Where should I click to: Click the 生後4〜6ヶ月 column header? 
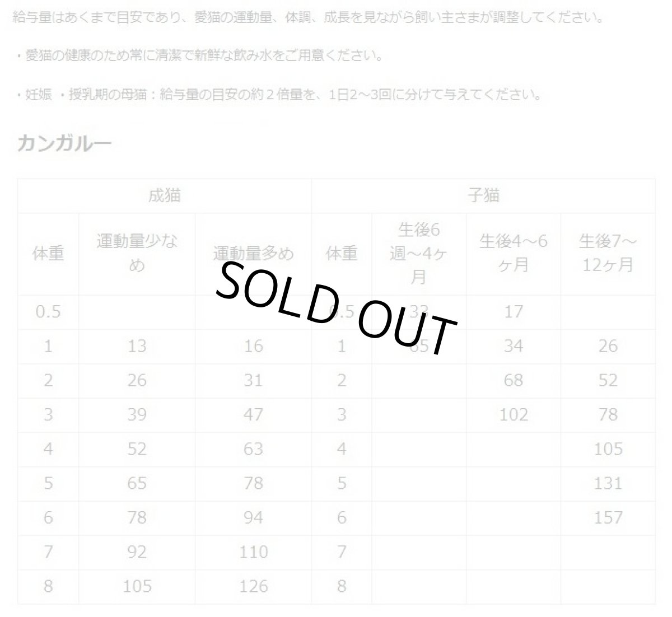point(514,253)
